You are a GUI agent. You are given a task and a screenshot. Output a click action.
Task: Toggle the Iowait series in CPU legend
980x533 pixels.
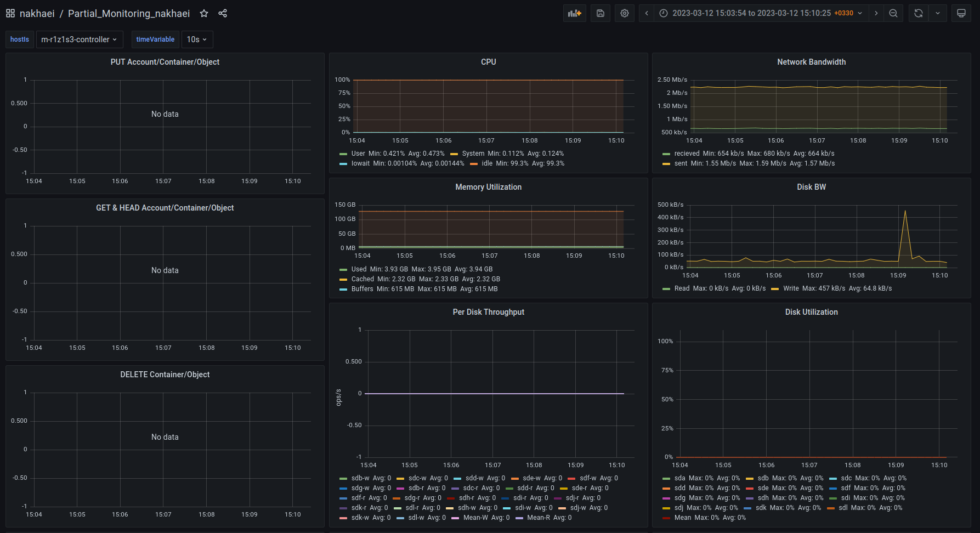tap(360, 163)
